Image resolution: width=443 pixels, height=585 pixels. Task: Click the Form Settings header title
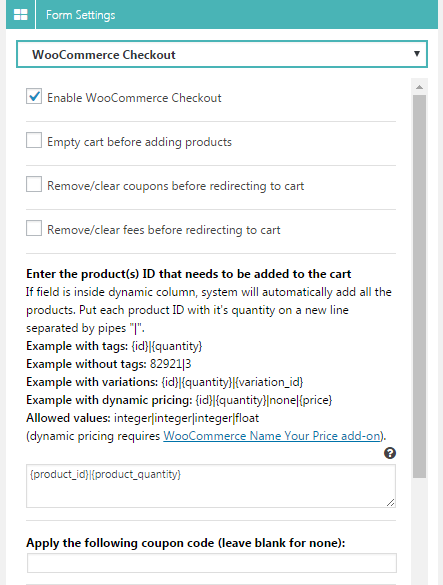[81, 15]
